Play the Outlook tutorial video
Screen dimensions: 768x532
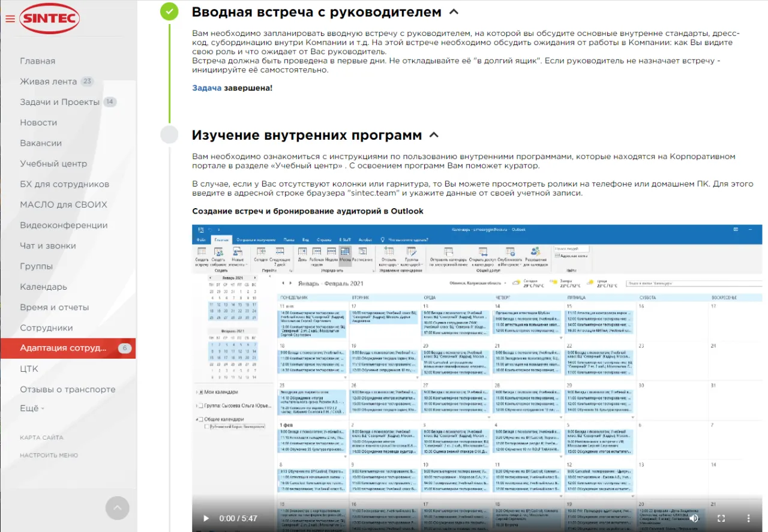[x=205, y=518]
